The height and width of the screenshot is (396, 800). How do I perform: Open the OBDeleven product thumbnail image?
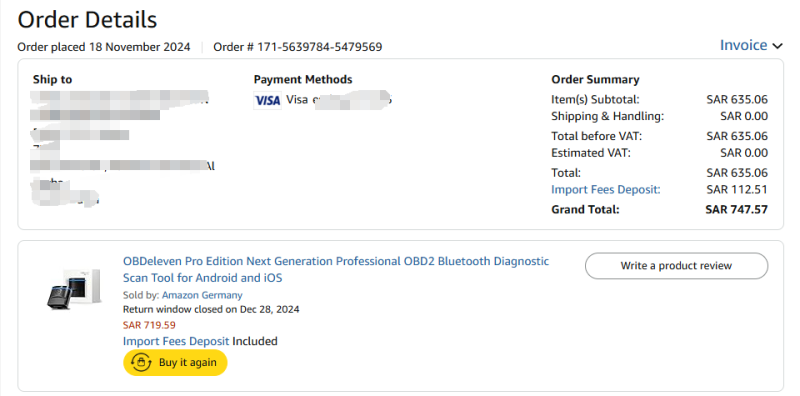73,289
